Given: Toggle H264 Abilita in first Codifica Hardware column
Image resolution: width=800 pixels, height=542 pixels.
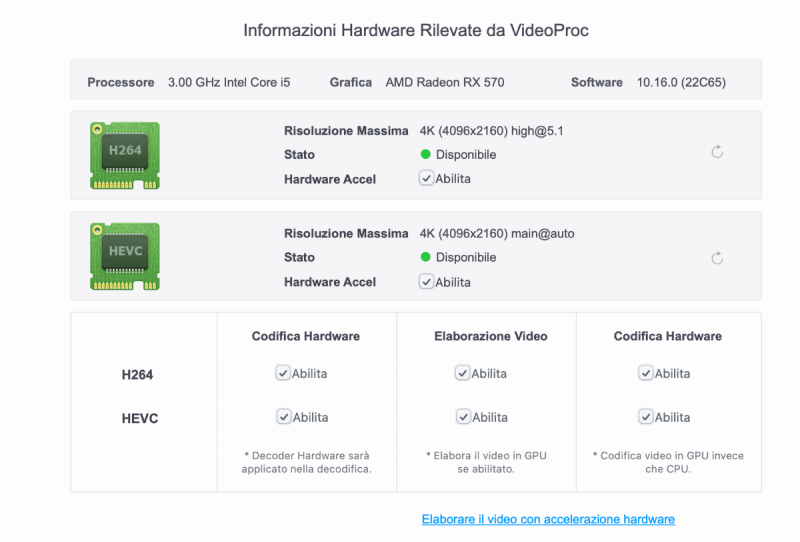Looking at the screenshot, I should (x=283, y=373).
